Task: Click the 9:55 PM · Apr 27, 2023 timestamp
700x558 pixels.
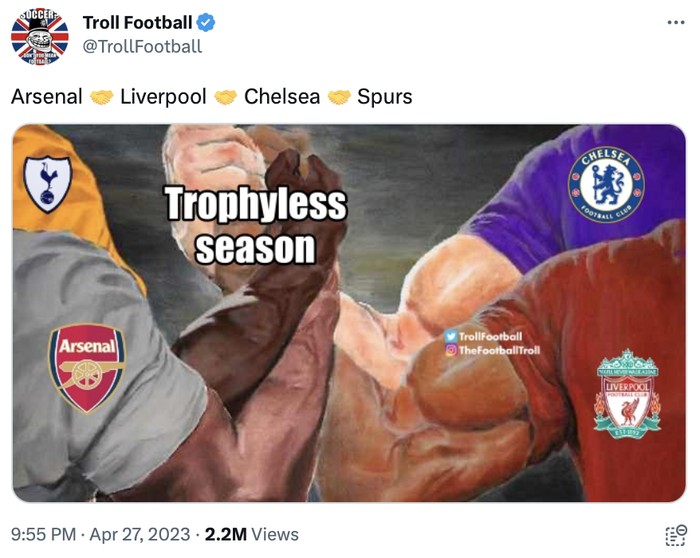Action: point(102,534)
